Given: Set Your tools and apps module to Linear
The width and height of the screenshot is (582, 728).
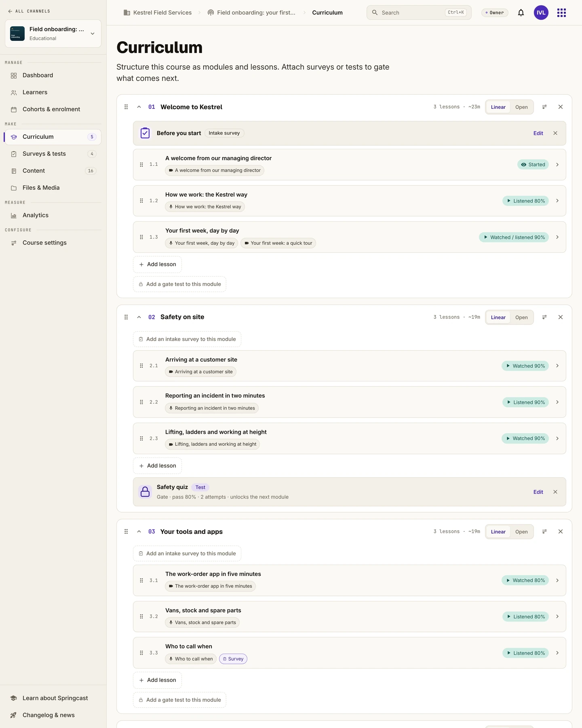Looking at the screenshot, I should (x=498, y=532).
